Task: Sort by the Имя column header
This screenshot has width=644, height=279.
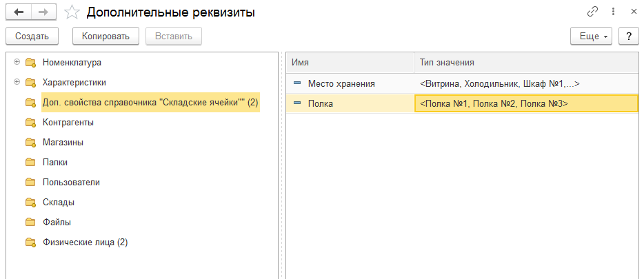Action: coord(350,63)
